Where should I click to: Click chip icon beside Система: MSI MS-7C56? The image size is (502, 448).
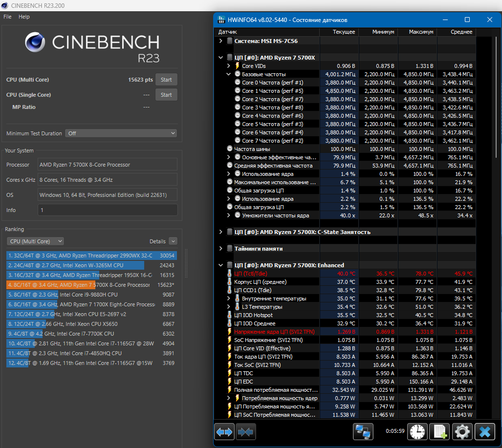(230, 41)
